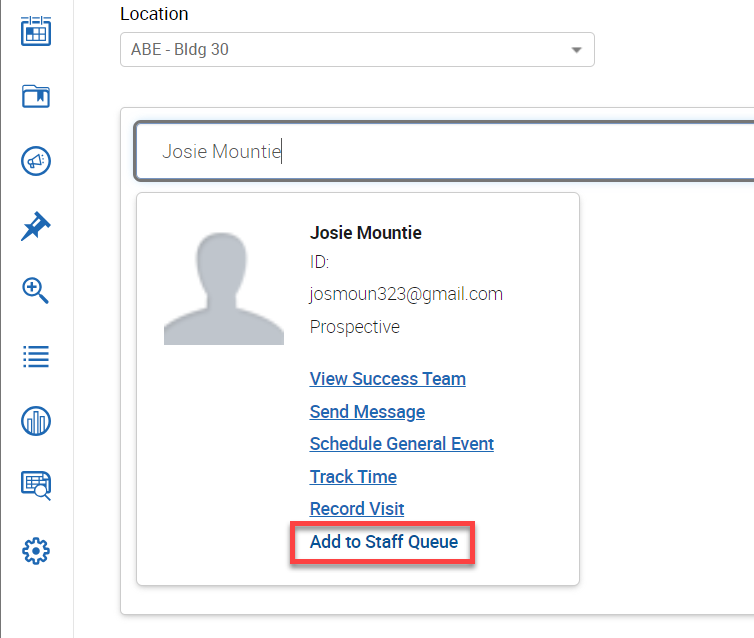
Task: Open the bar chart reports icon
Action: pos(36,421)
